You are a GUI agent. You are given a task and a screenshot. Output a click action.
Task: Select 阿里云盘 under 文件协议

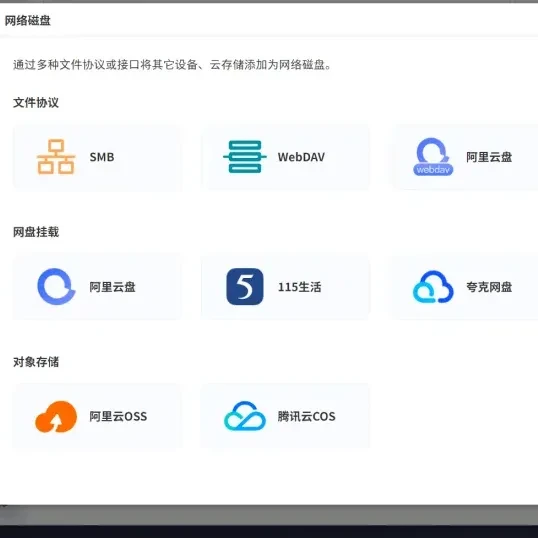(489, 157)
